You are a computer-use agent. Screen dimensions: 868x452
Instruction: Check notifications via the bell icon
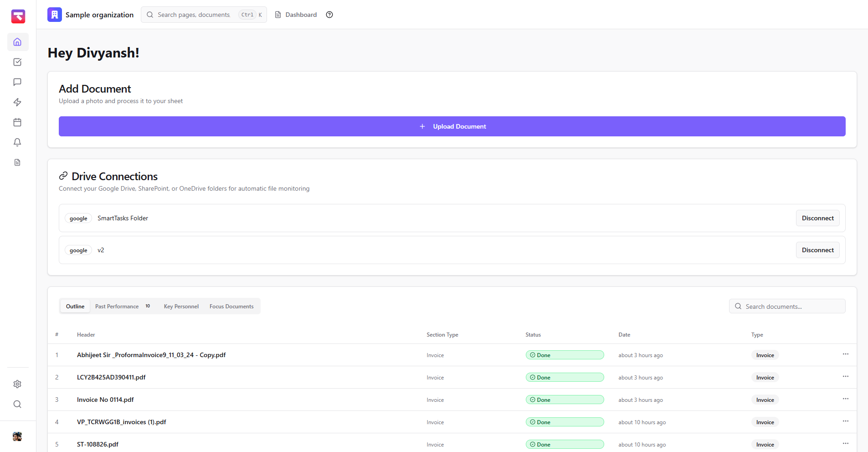[17, 142]
